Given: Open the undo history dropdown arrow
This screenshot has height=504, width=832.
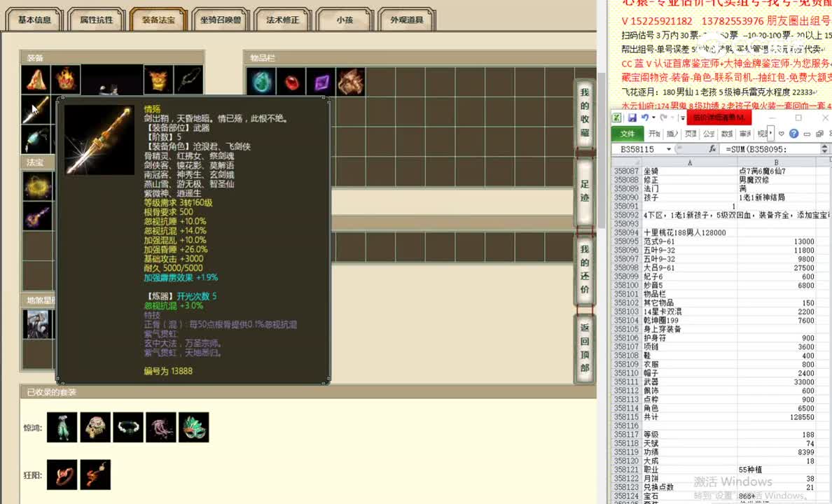Looking at the screenshot, I should (653, 118).
